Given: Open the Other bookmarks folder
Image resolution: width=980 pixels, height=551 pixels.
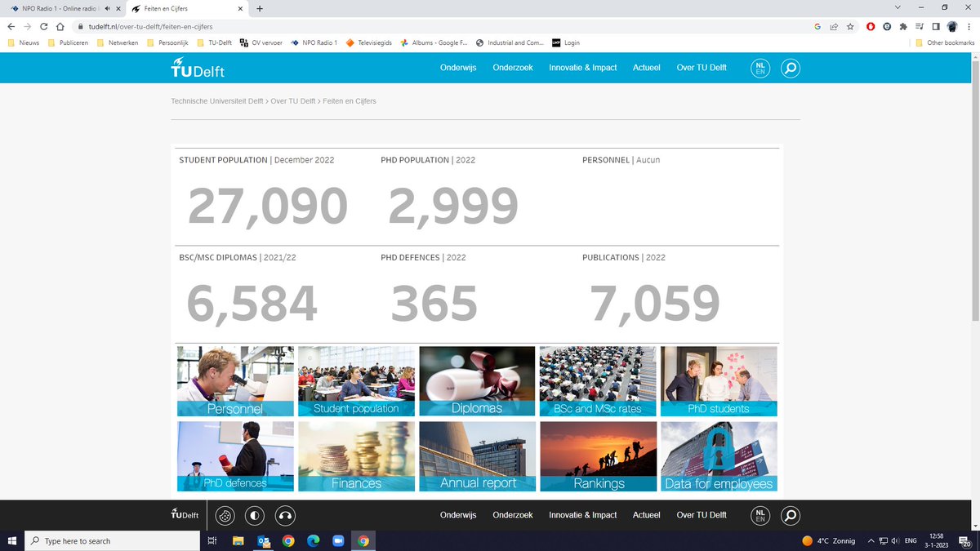Looking at the screenshot, I should [944, 42].
